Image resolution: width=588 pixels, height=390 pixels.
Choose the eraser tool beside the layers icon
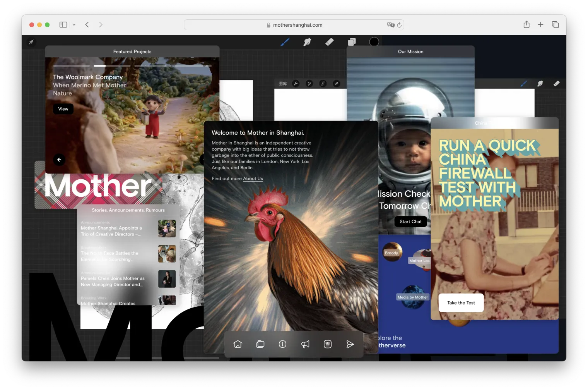coord(330,42)
